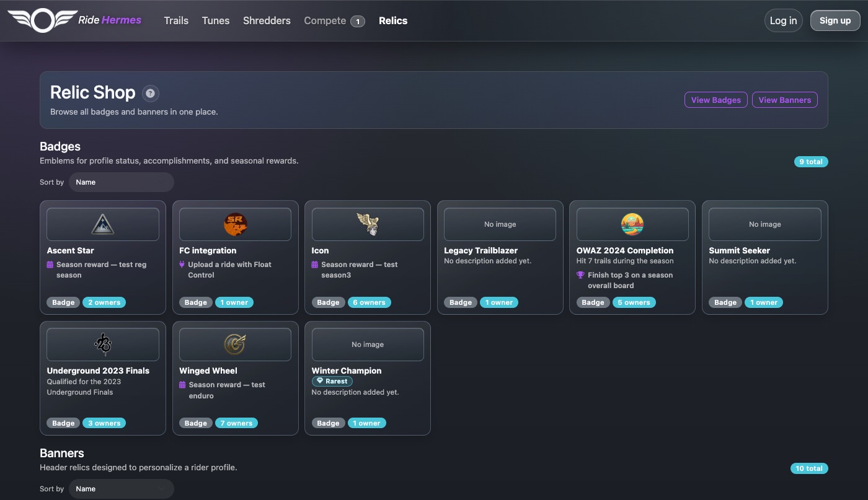Viewport: 868px width, 500px height.
Task: Click the 2 owners tag on Ascent Star
Action: tap(104, 302)
